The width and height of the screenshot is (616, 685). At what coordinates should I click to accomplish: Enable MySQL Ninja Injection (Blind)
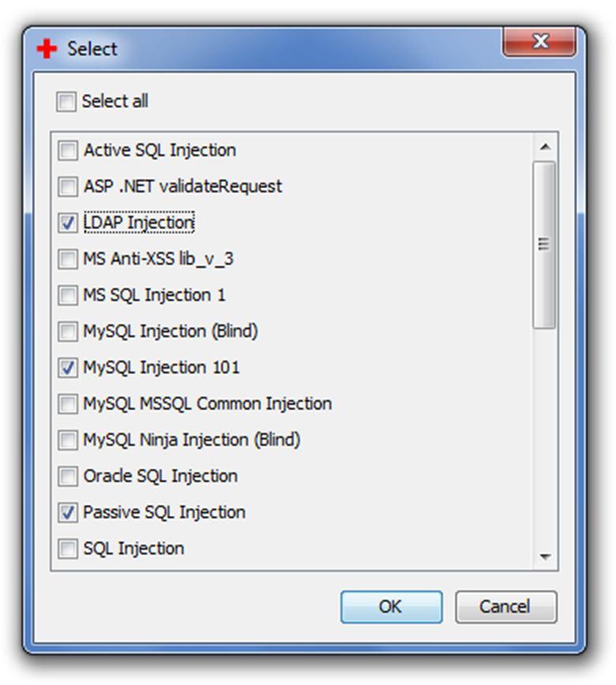pos(68,440)
